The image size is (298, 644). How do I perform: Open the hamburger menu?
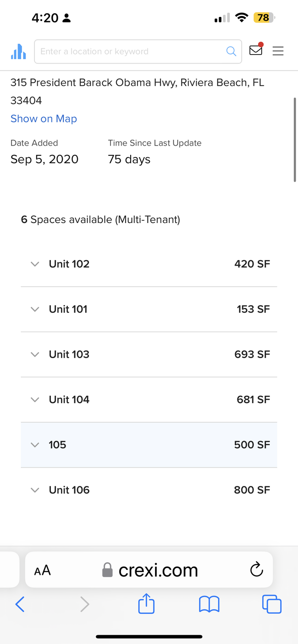coord(278,51)
